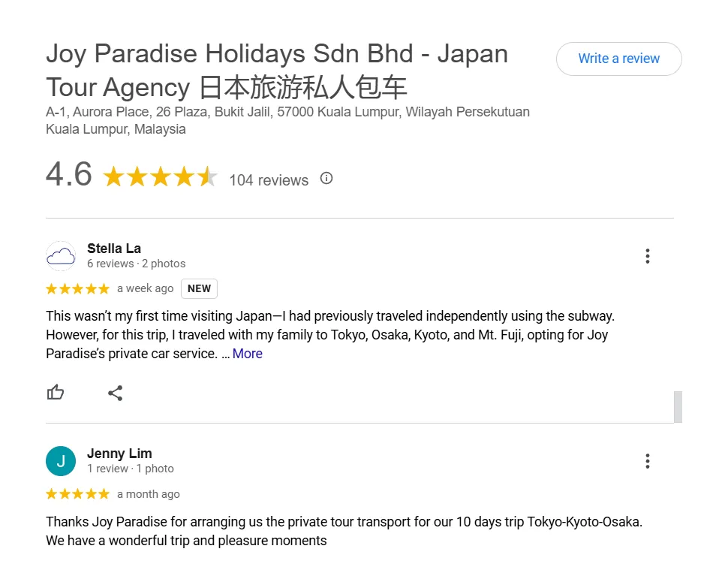
Task: Open the three-dot menu on Jenny Lim's review
Action: pyautogui.click(x=647, y=461)
